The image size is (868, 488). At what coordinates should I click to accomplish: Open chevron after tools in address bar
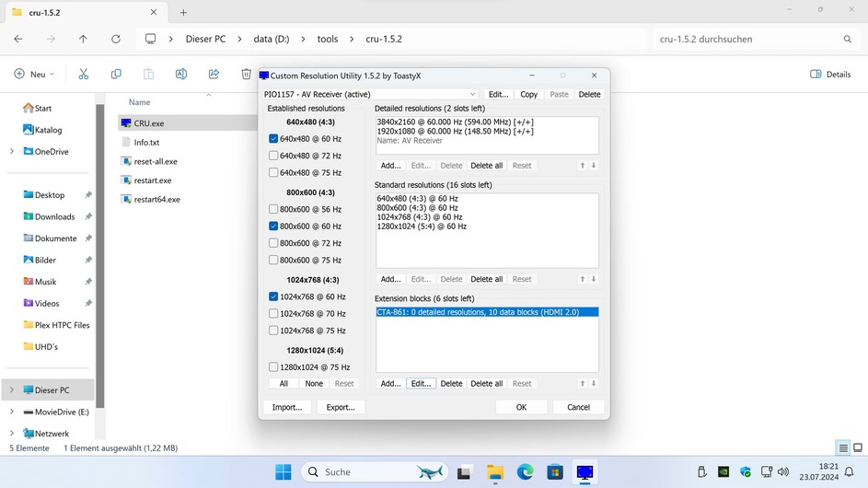coord(352,40)
